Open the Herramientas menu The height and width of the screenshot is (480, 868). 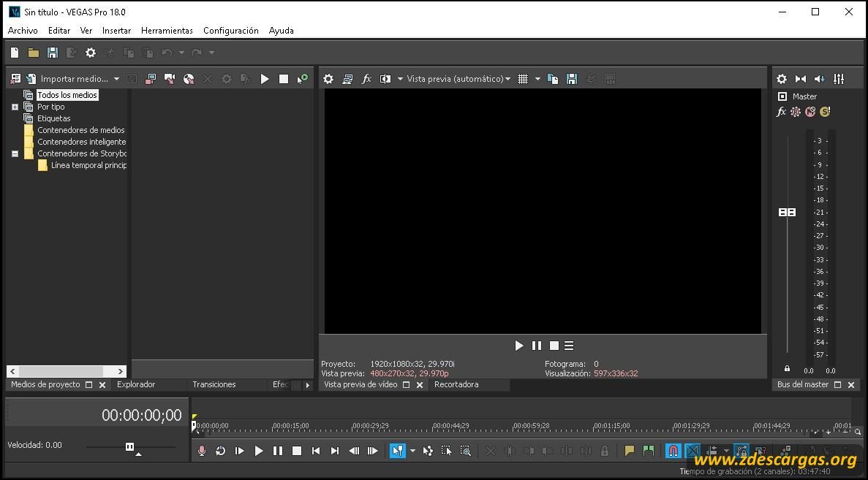tap(167, 31)
